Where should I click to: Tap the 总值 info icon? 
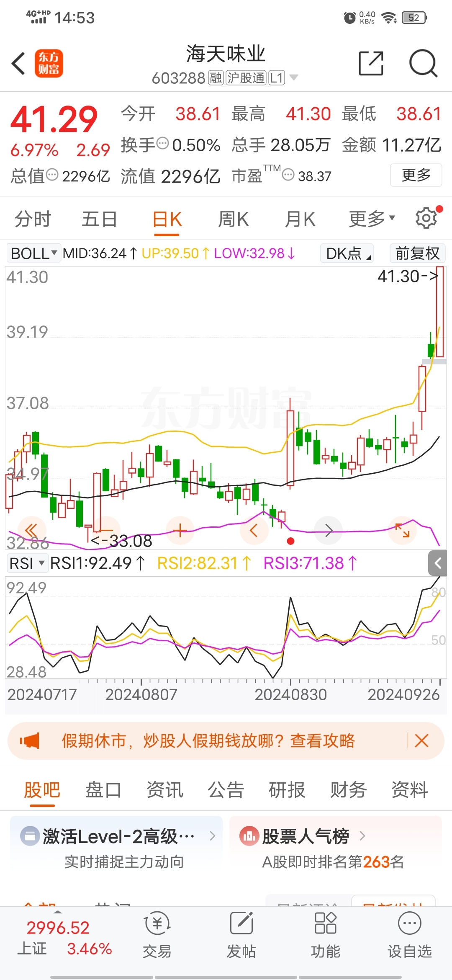(52, 175)
